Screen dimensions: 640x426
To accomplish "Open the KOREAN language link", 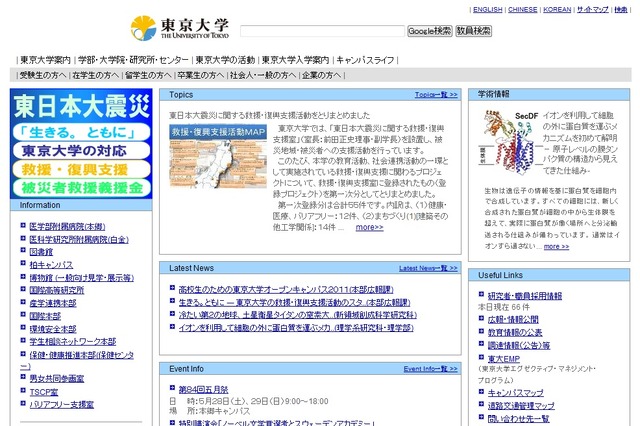I will 557,9.
